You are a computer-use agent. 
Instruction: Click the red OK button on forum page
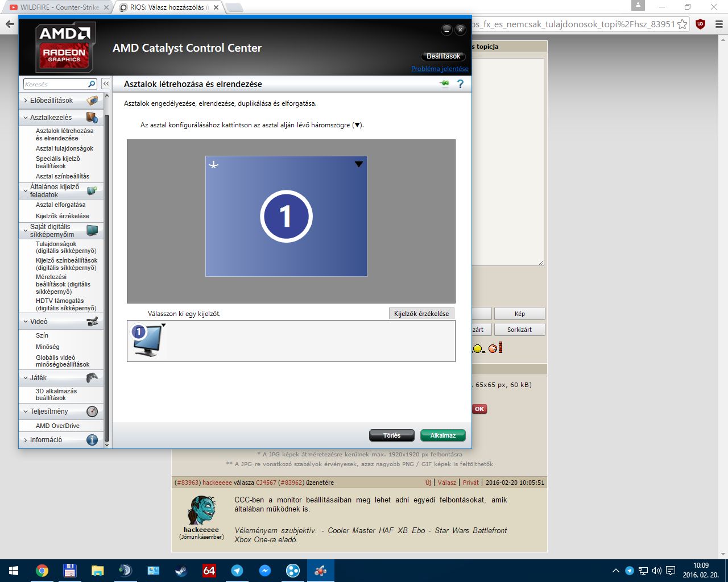tap(479, 409)
